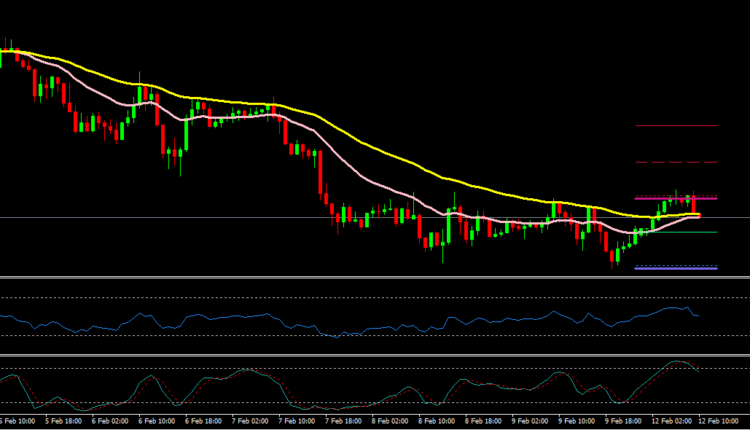This screenshot has width=750, height=430.
Task: Select the green horizontal support line
Action: pos(690,232)
